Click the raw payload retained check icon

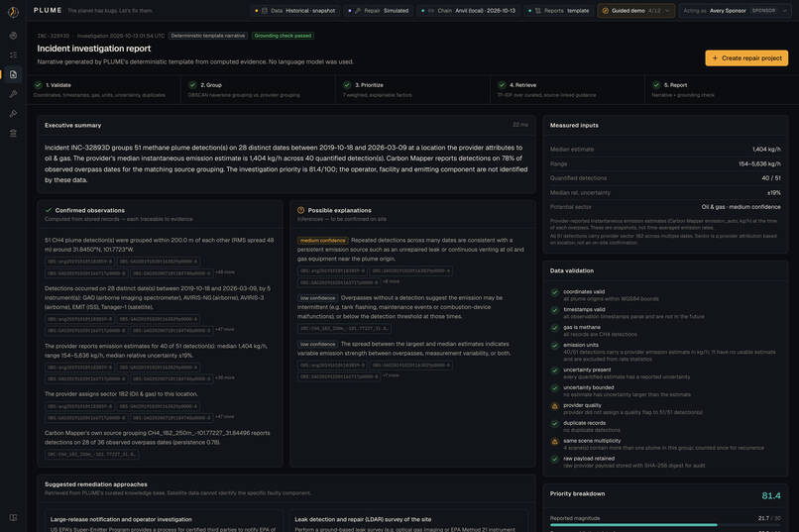554,459
